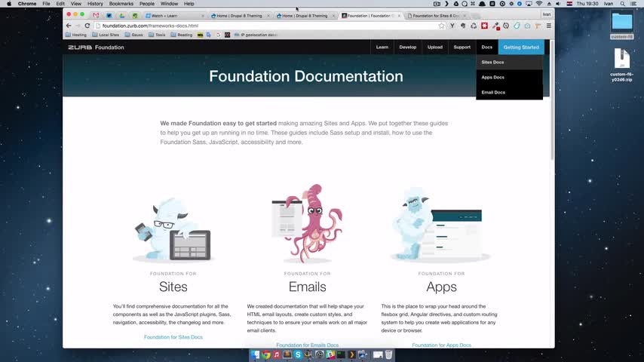Click the Apps yeti illustration
Viewport: 644px width, 362px height.
pyautogui.click(x=440, y=225)
